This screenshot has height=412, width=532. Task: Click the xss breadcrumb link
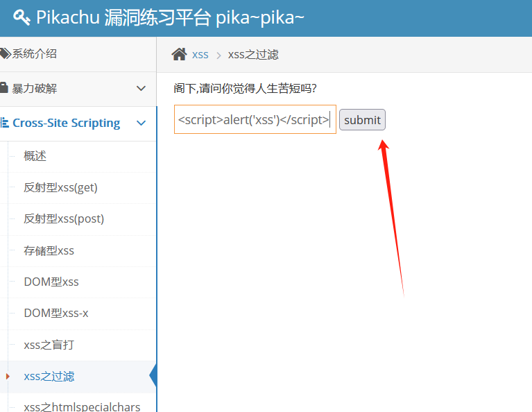click(200, 55)
